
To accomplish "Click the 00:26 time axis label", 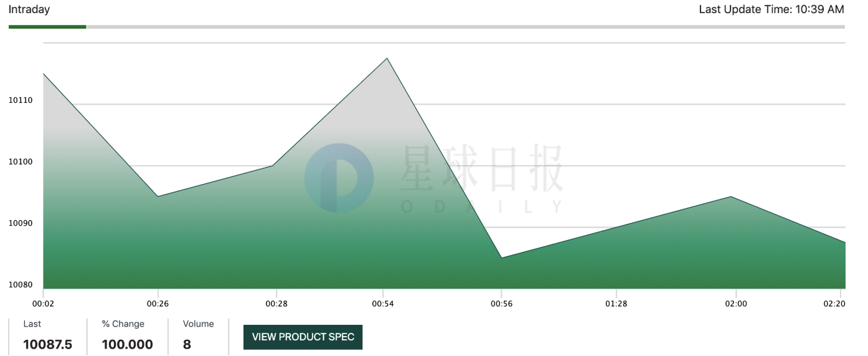I will tap(158, 304).
